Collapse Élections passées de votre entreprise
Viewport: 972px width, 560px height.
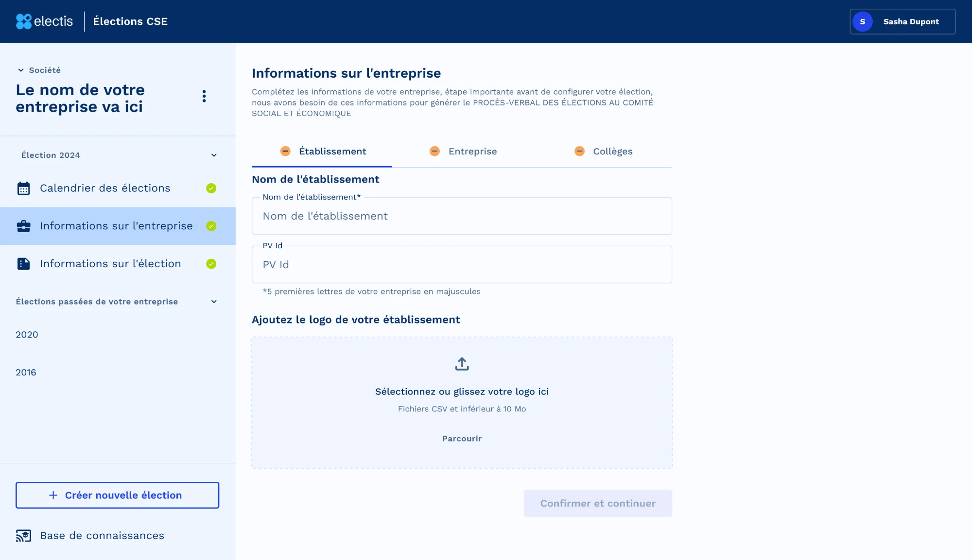214,302
